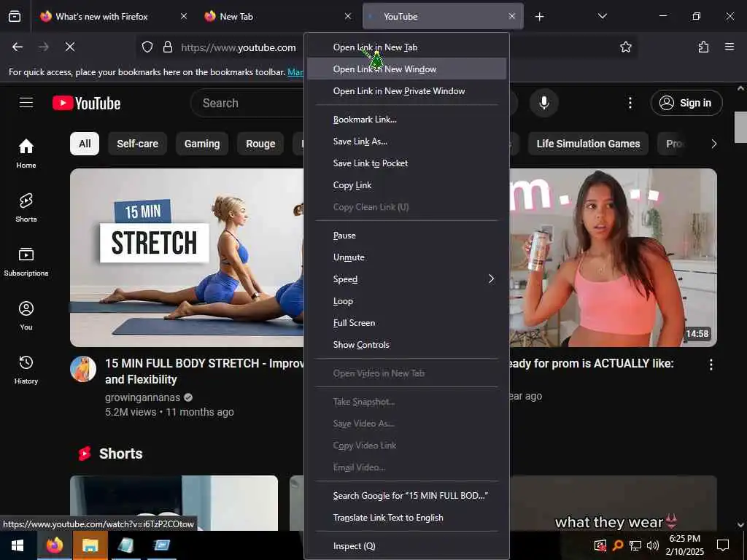
Task: Select Search Google for 15 MIN FULL BOD
Action: pyautogui.click(x=406, y=496)
